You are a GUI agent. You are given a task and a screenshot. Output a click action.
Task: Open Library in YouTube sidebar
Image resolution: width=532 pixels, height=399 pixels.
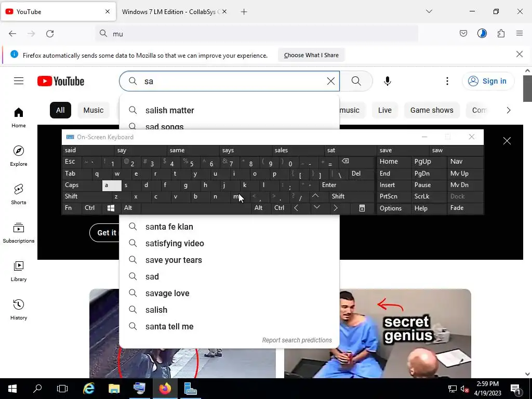pos(19,271)
